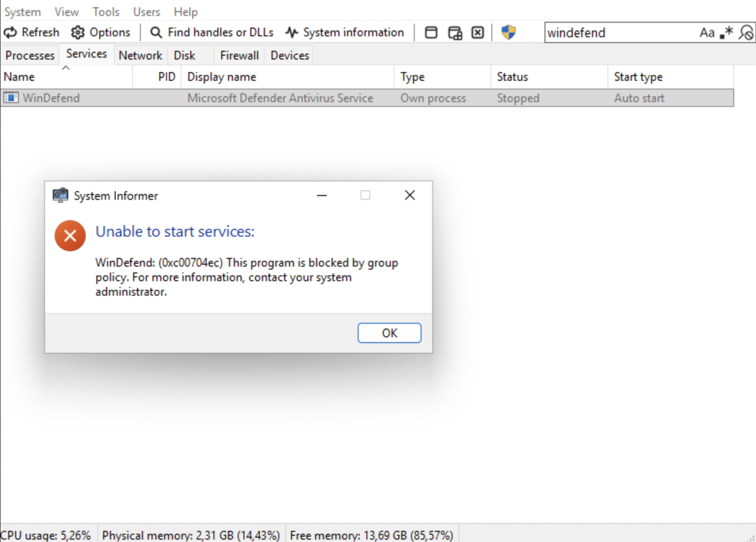Click the overlapping windows toolbar icon

pos(454,32)
